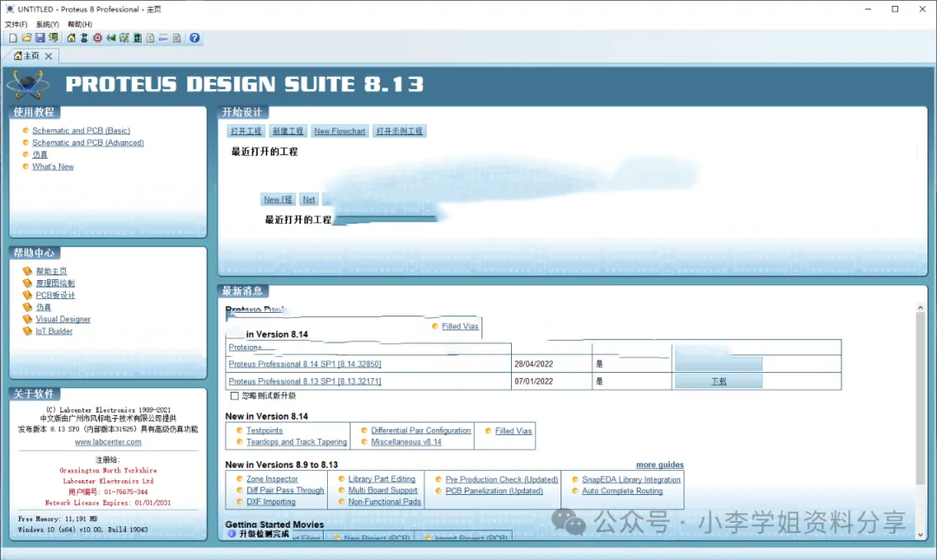
Task: Toggle the 忽略测试版升级 checkbox
Action: (x=234, y=395)
